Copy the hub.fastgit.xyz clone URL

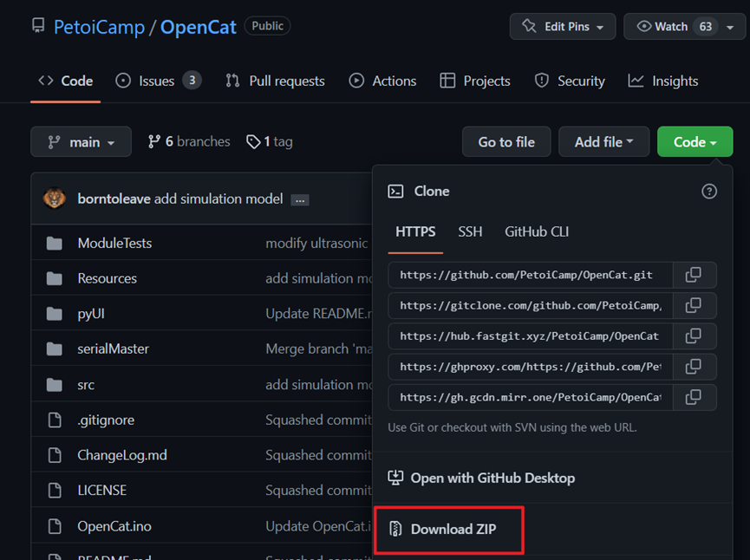pos(694,336)
